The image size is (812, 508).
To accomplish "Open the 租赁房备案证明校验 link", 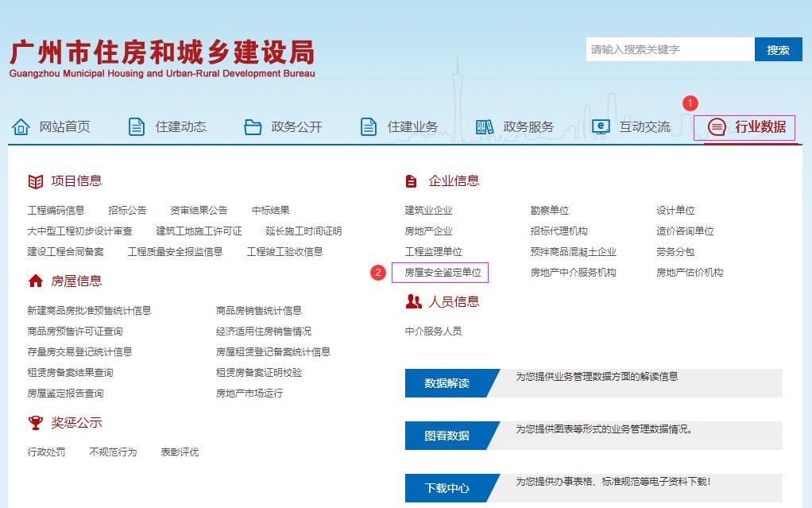I will pyautogui.click(x=259, y=373).
